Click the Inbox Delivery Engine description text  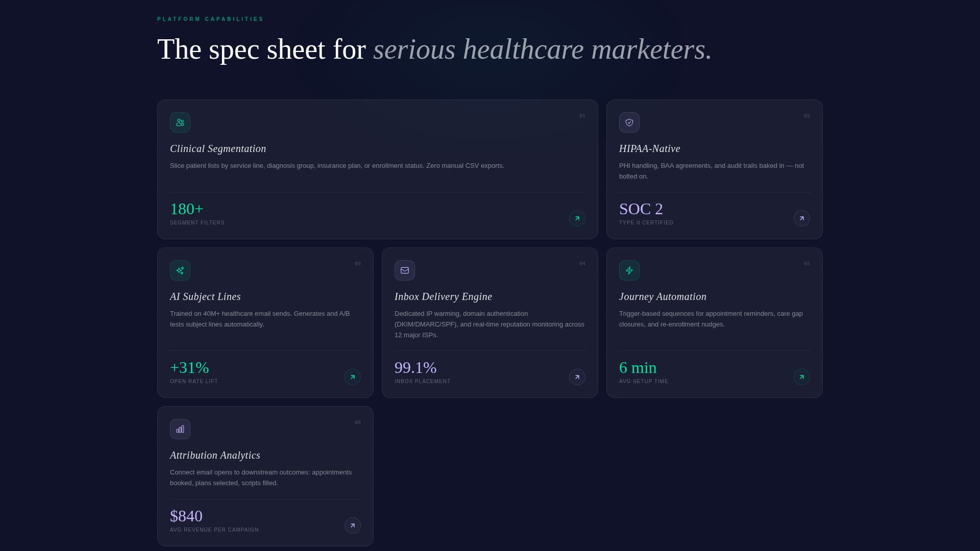click(x=489, y=324)
